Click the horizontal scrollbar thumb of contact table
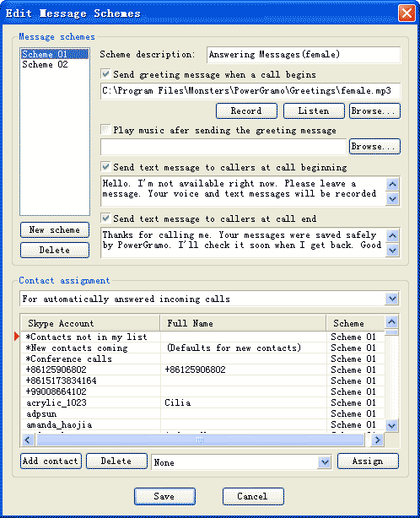Viewport: 420px width, 518px height. pyautogui.click(x=200, y=440)
